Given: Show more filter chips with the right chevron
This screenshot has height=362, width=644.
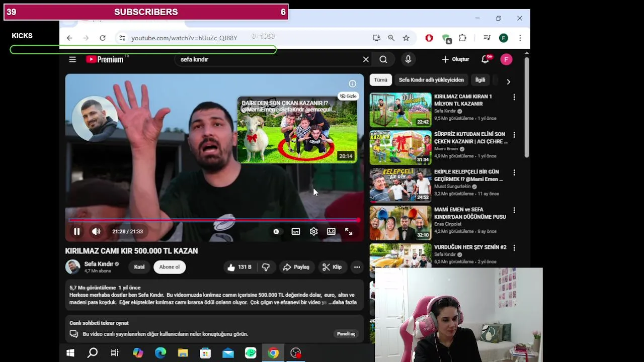Looking at the screenshot, I should coord(508,81).
